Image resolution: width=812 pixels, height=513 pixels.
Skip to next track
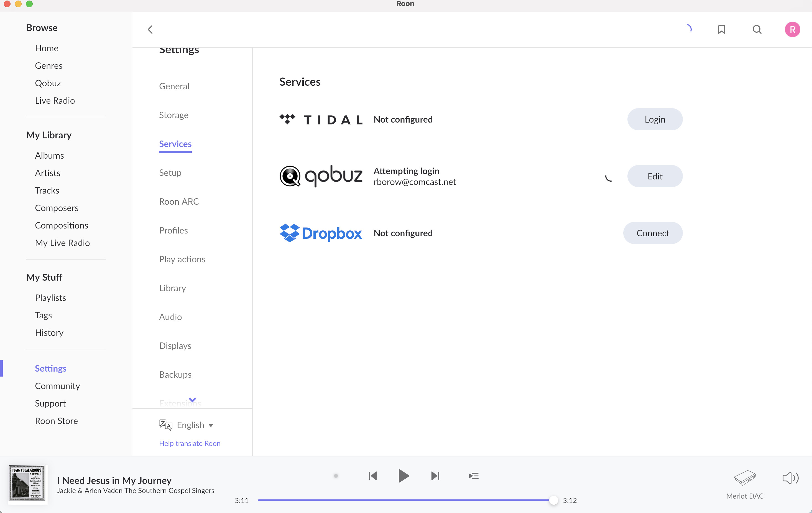(435, 476)
